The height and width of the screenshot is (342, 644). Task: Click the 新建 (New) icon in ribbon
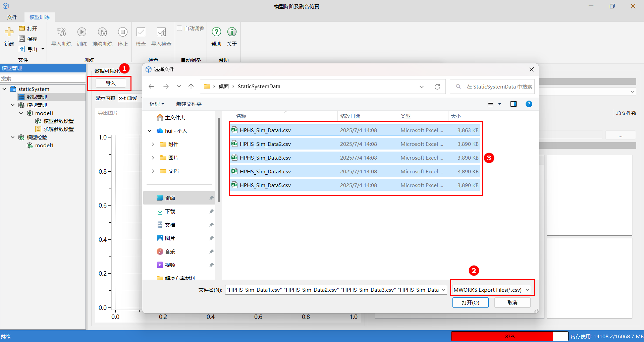[9, 33]
